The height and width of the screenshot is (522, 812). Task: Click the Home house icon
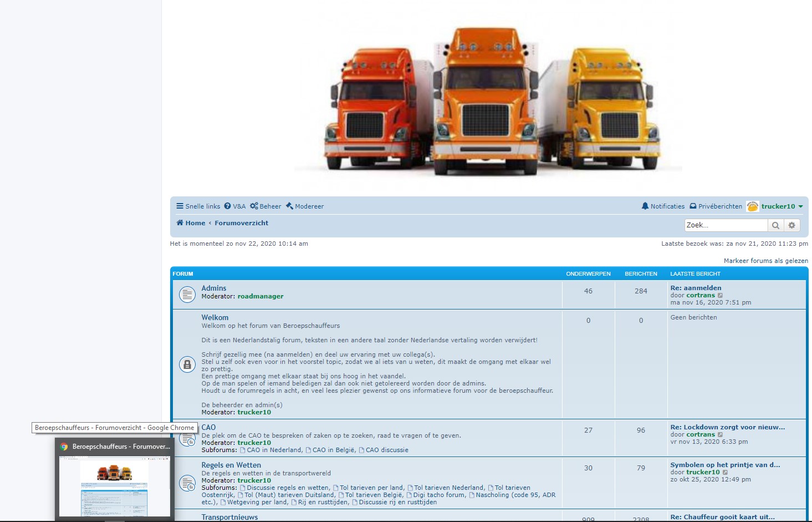pyautogui.click(x=180, y=223)
